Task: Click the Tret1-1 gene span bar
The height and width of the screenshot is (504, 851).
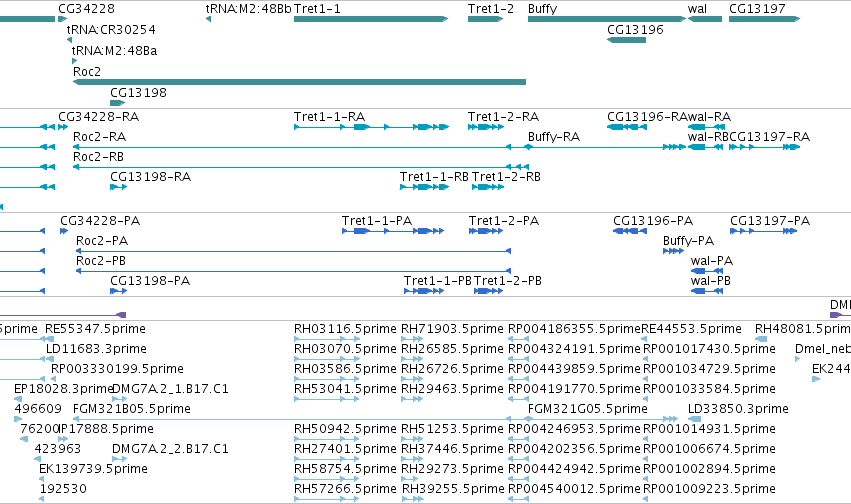Action: click(x=371, y=19)
